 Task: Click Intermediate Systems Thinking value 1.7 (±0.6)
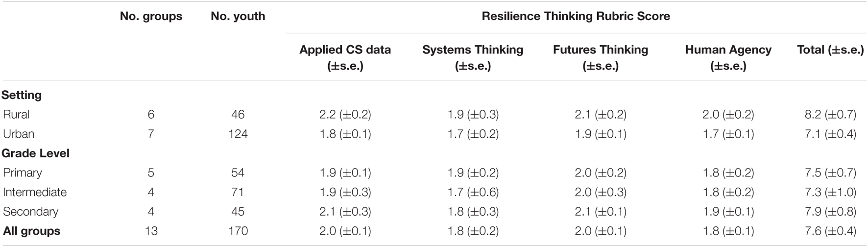(x=473, y=192)
